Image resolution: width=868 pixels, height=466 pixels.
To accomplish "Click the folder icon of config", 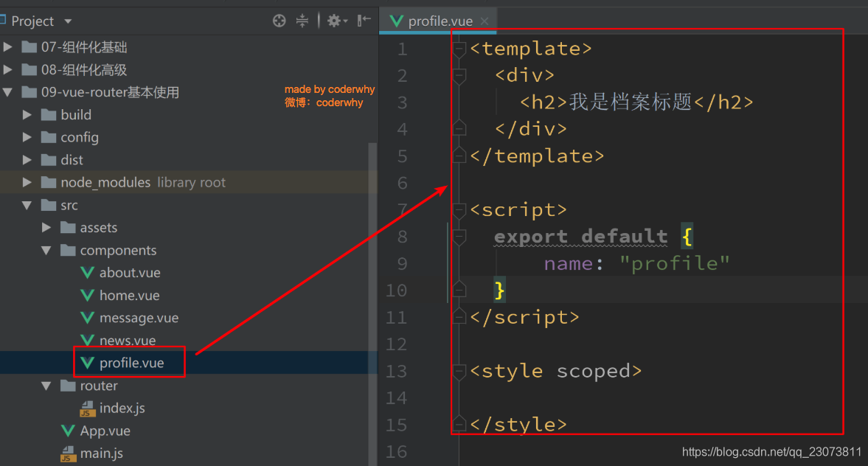I will [49, 137].
